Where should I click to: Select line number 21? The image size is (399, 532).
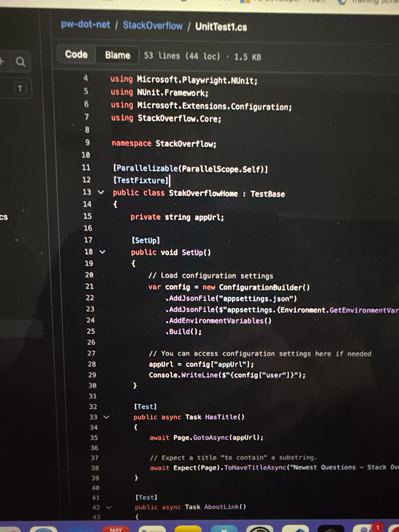pos(89,286)
